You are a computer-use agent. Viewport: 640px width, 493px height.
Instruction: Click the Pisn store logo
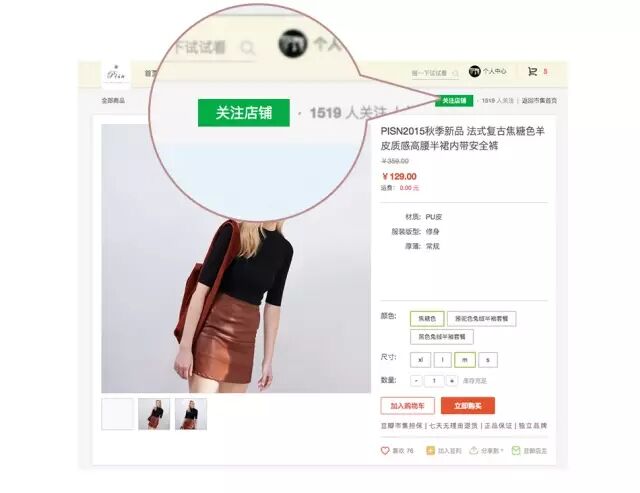tap(116, 74)
